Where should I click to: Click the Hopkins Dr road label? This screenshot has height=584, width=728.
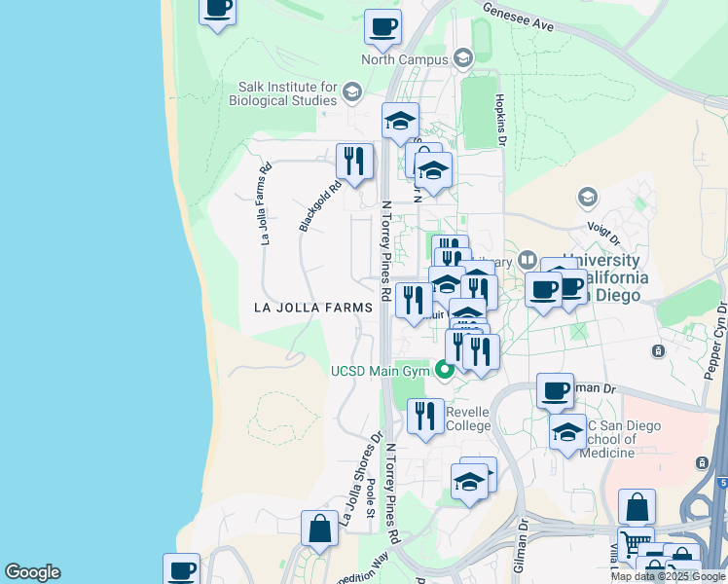tap(500, 121)
